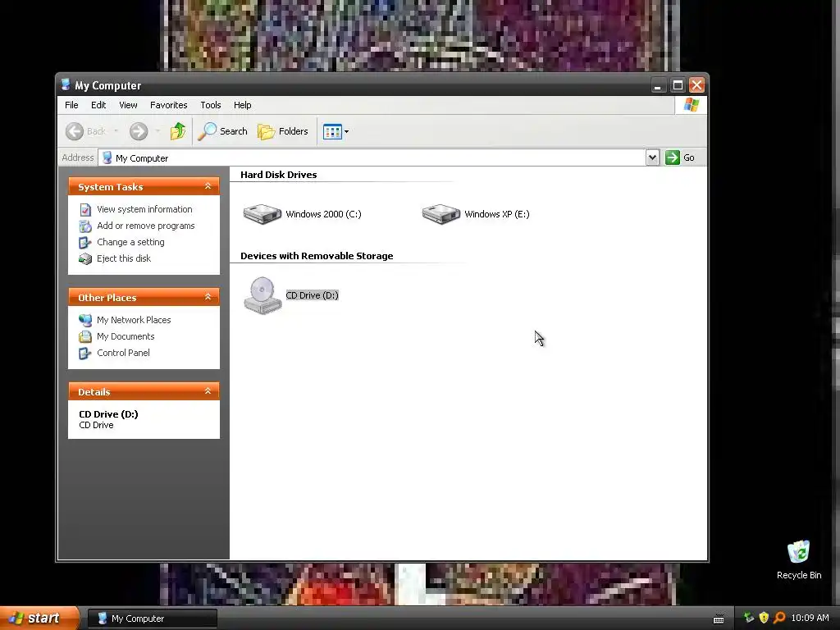Click the Address bar My Computer icon

pos(107,157)
